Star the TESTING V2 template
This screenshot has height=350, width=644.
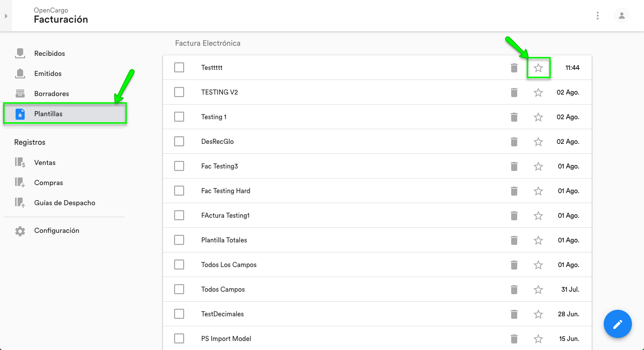click(x=538, y=93)
